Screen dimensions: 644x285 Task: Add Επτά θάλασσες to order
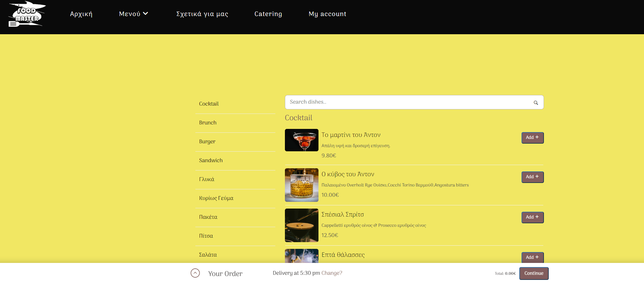pyautogui.click(x=532, y=257)
